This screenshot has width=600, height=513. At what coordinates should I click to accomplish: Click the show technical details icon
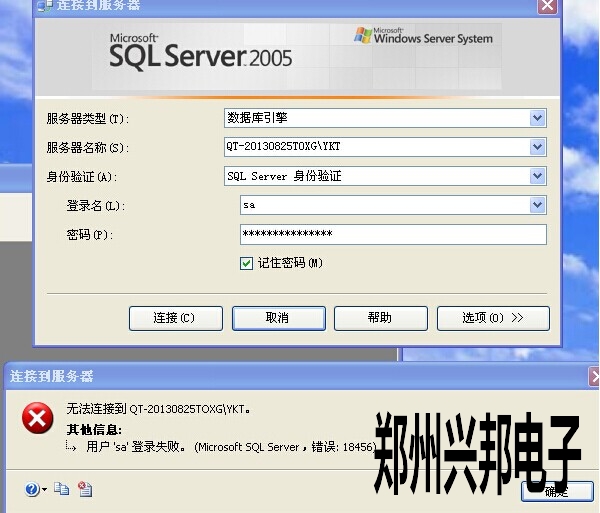85,489
